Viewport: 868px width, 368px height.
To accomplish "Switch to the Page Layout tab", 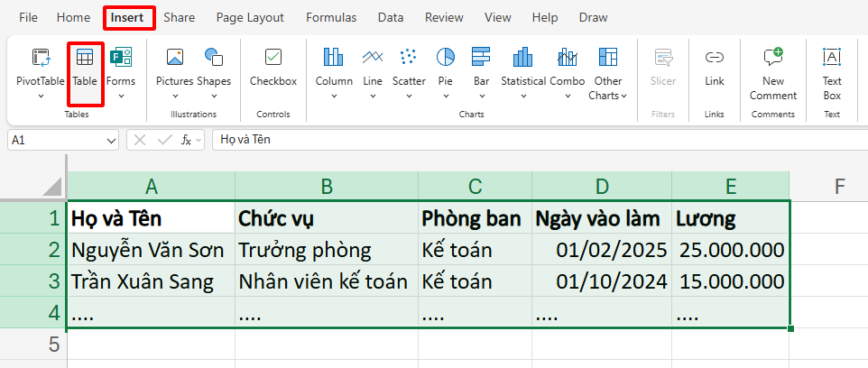I will (250, 18).
